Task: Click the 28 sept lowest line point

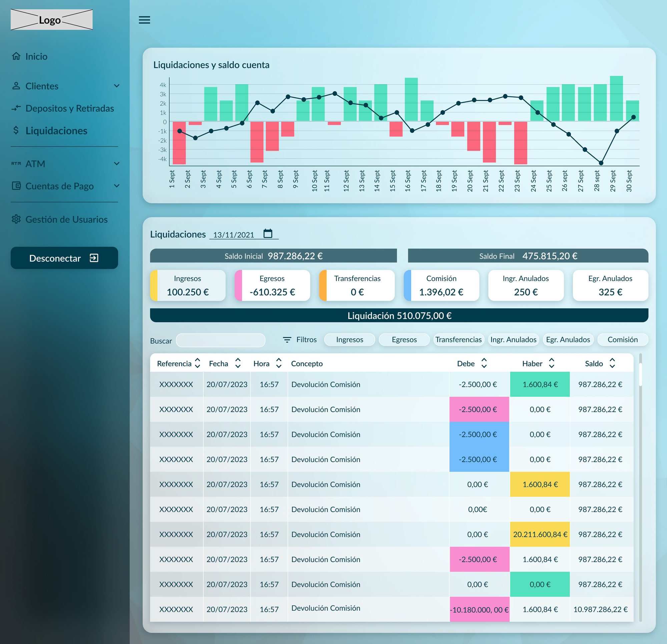Action: point(601,163)
